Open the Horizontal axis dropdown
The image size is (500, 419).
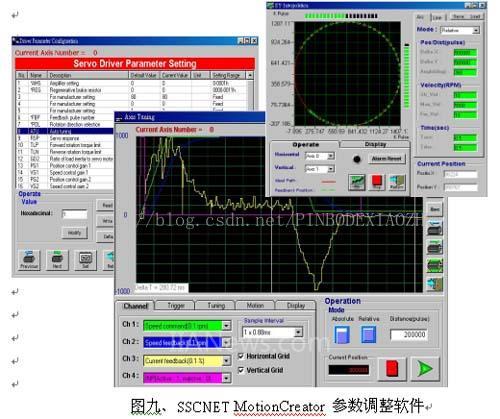point(330,156)
